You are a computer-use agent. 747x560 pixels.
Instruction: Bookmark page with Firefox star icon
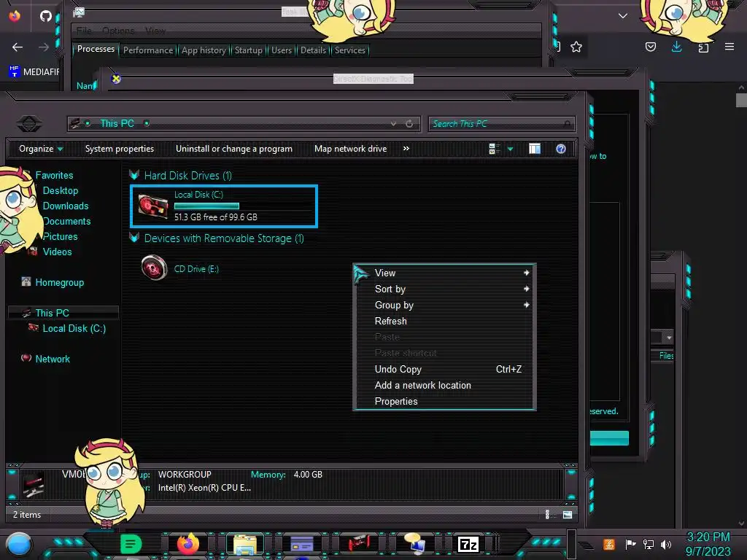[576, 47]
